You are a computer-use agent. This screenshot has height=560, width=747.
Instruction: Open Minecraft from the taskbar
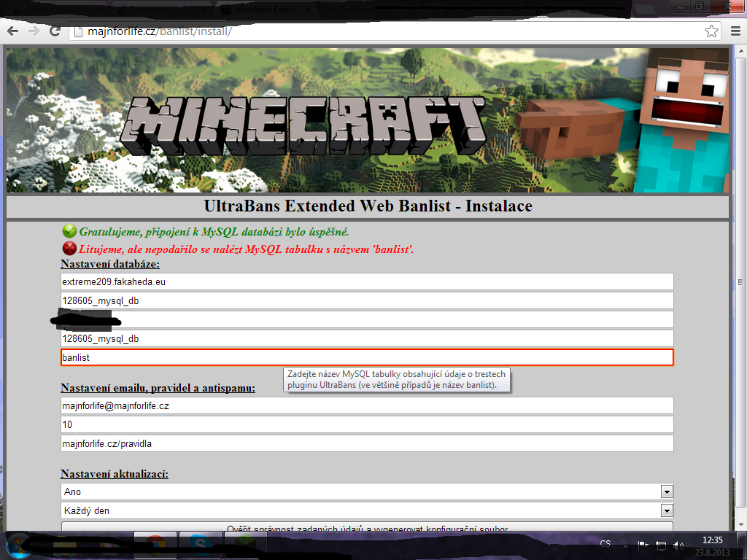245,545
